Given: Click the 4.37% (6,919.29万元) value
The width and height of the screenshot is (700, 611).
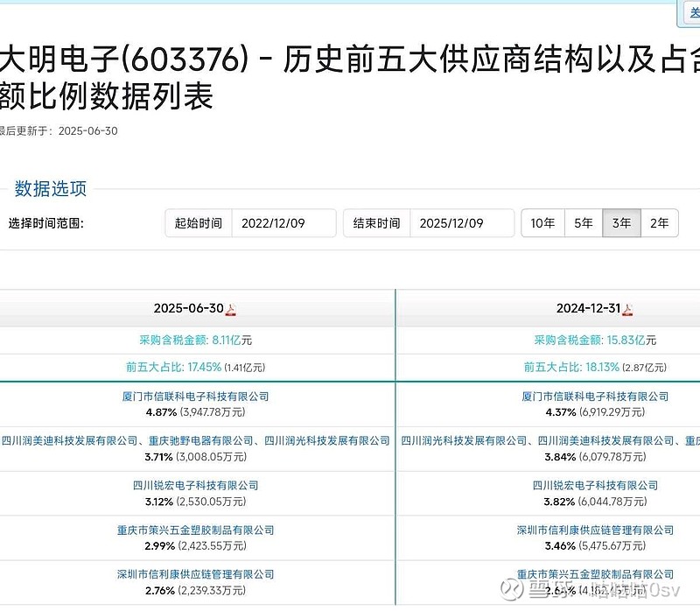Looking at the screenshot, I should click(x=595, y=412).
